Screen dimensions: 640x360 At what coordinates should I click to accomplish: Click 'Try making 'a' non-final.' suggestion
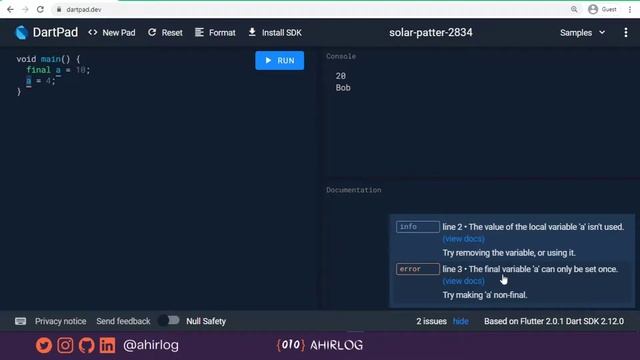point(485,295)
